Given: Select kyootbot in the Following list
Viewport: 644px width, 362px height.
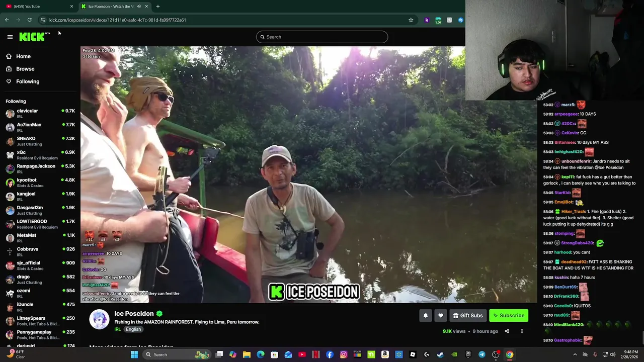Looking at the screenshot, I should click(x=40, y=182).
